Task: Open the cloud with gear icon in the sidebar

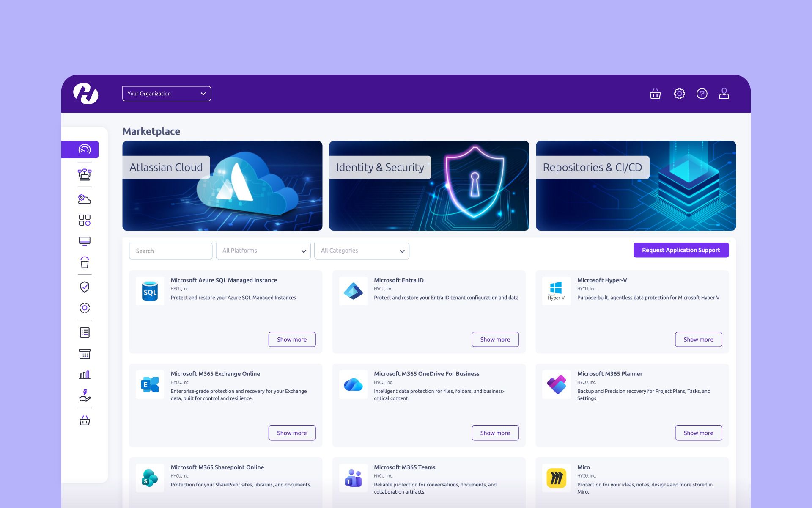Action: pyautogui.click(x=85, y=199)
